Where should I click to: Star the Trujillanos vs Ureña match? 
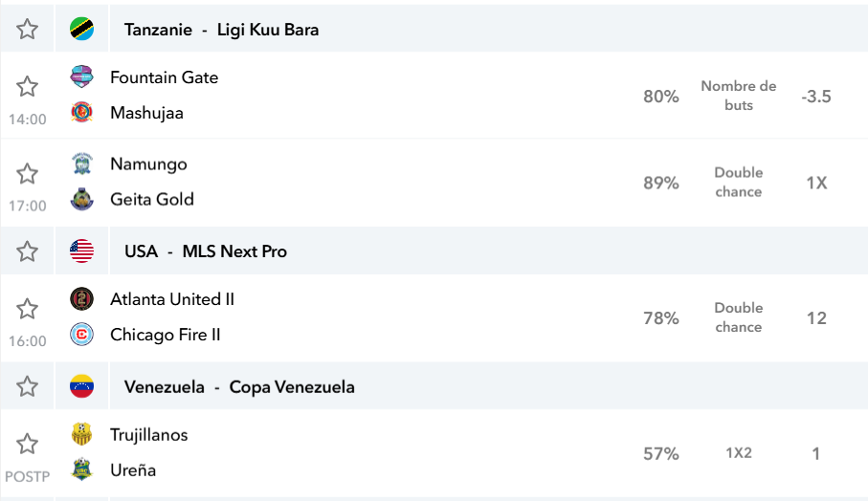coord(27,444)
